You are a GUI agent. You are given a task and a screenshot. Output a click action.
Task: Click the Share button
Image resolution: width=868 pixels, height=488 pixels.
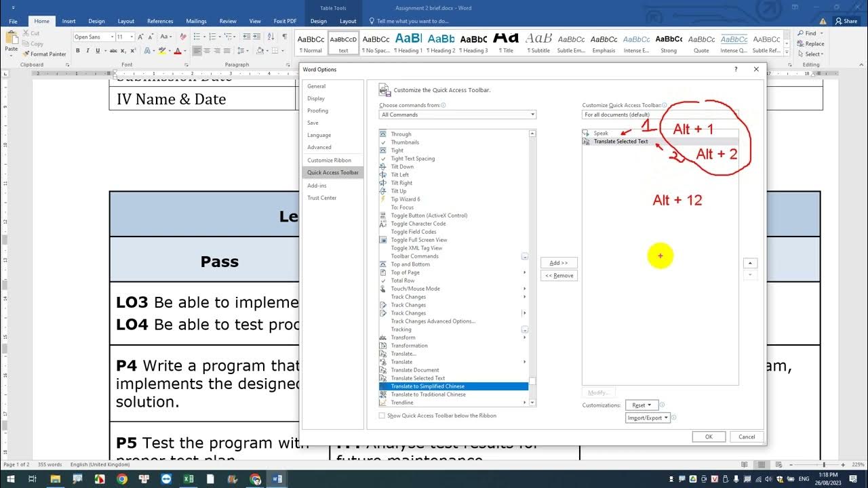pos(846,21)
